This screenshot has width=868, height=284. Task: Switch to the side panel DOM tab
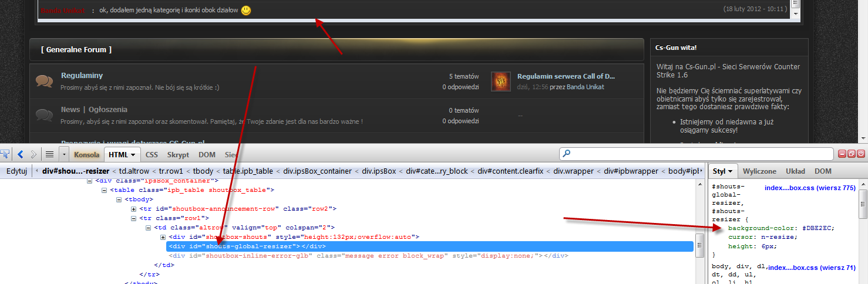pyautogui.click(x=823, y=171)
